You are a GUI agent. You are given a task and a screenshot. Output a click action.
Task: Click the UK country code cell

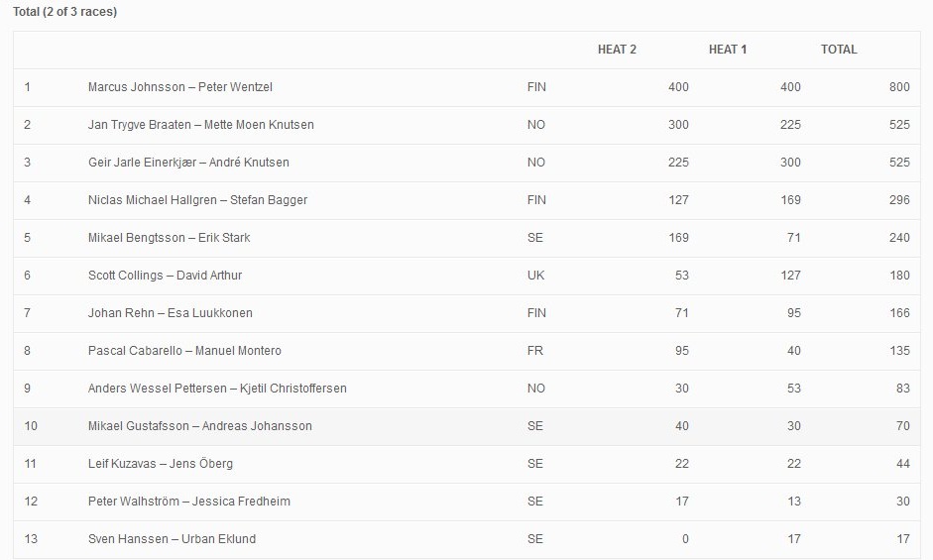[x=535, y=276]
